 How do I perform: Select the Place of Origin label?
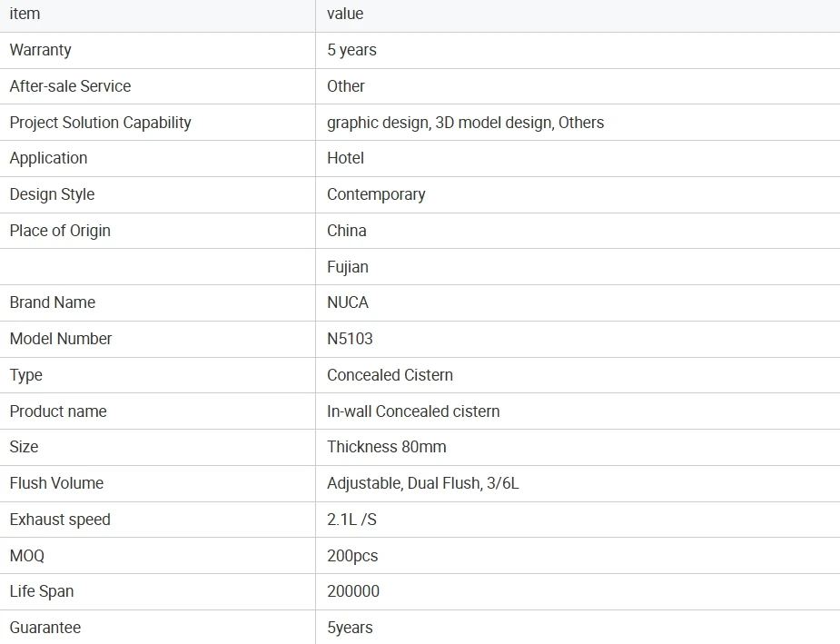(x=60, y=231)
